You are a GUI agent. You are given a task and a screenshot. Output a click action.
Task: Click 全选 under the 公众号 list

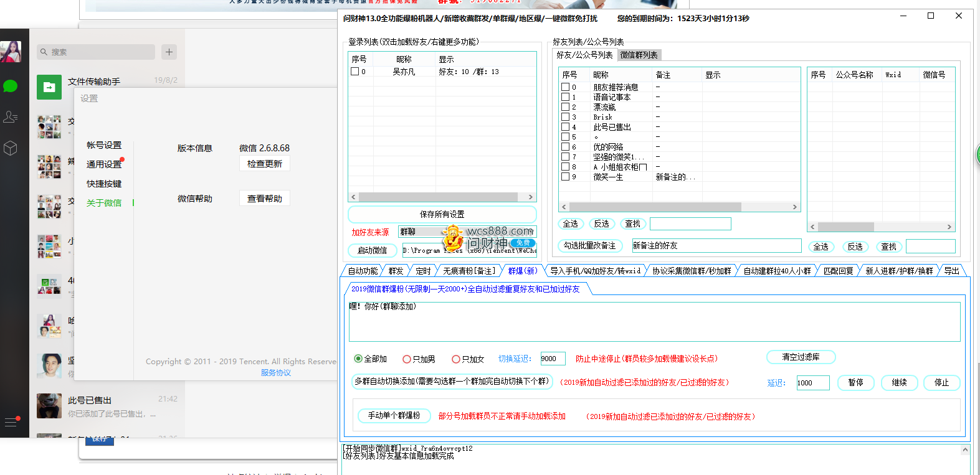[x=821, y=247]
